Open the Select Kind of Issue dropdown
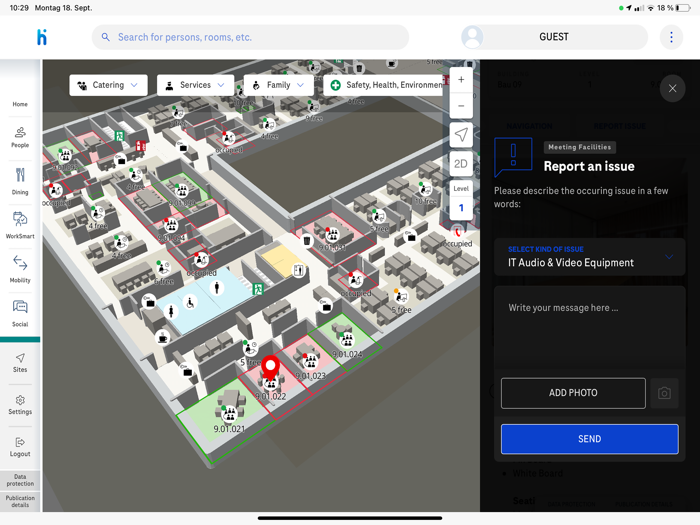This screenshot has height=525, width=700. (x=589, y=257)
